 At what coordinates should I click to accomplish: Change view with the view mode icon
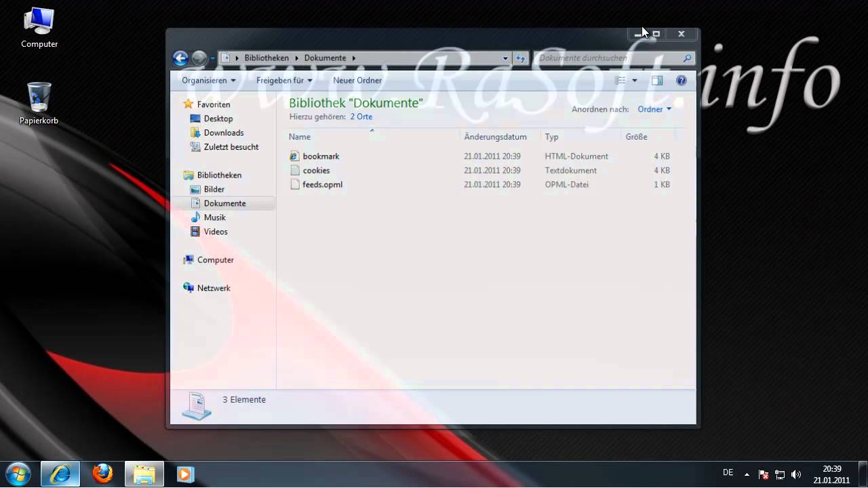coord(620,80)
